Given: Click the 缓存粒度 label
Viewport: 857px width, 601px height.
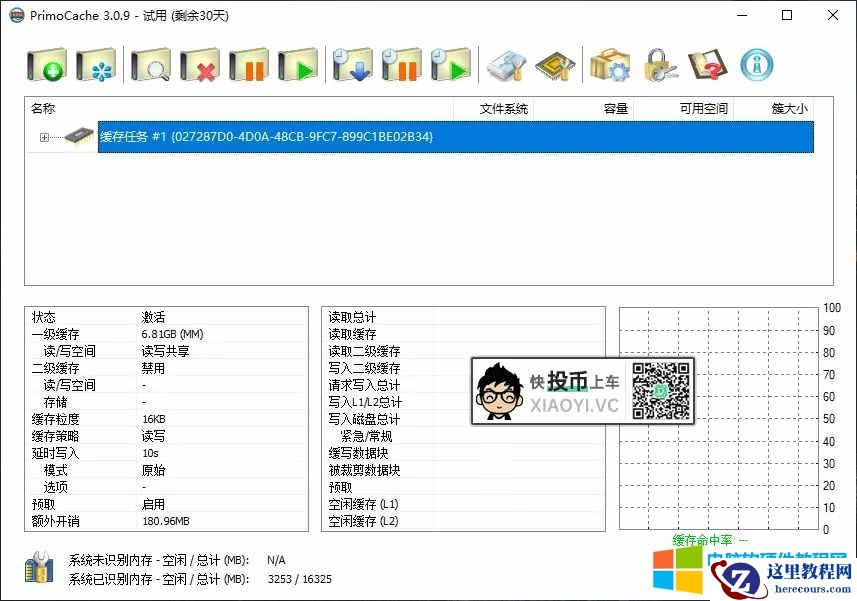Looking at the screenshot, I should (55, 419).
